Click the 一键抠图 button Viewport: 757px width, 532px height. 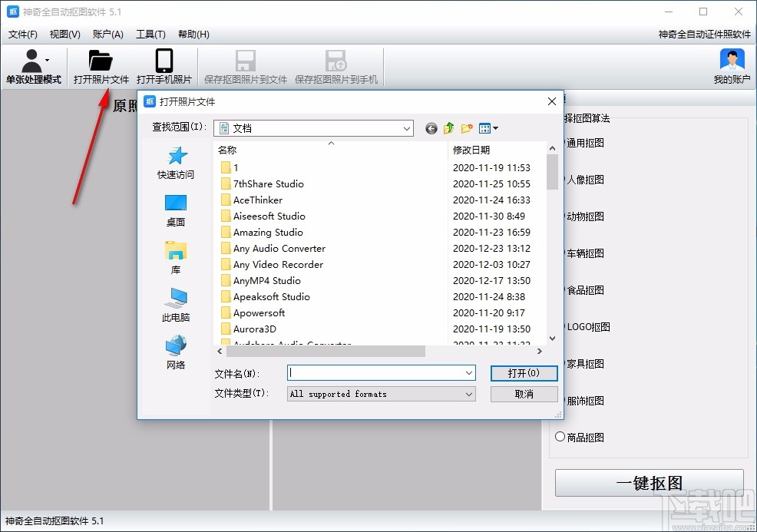click(649, 483)
